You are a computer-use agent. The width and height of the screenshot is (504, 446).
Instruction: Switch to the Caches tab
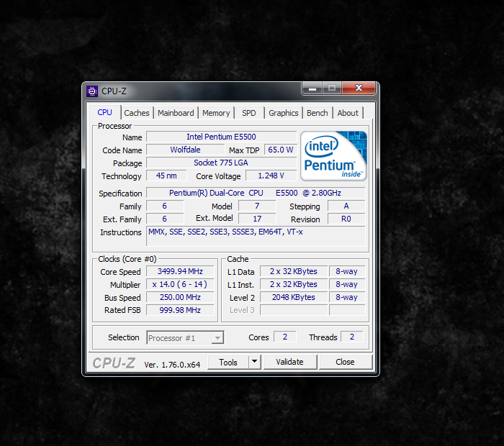(137, 113)
